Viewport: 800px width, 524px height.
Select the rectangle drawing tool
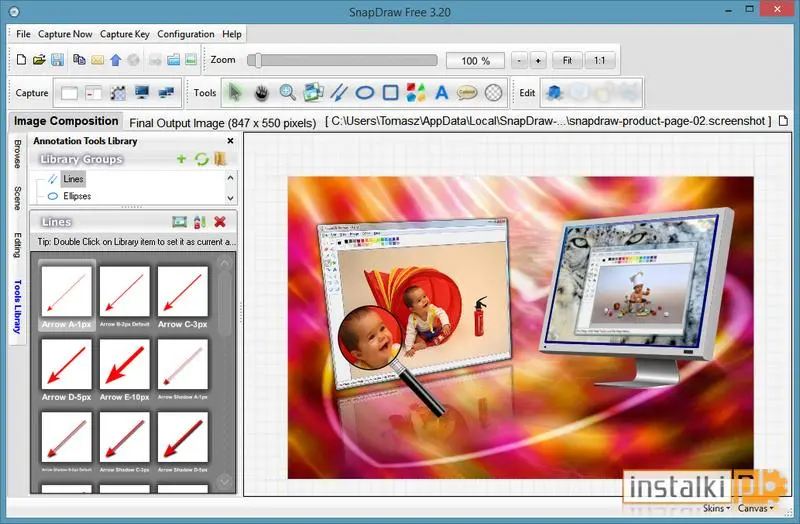(x=390, y=93)
